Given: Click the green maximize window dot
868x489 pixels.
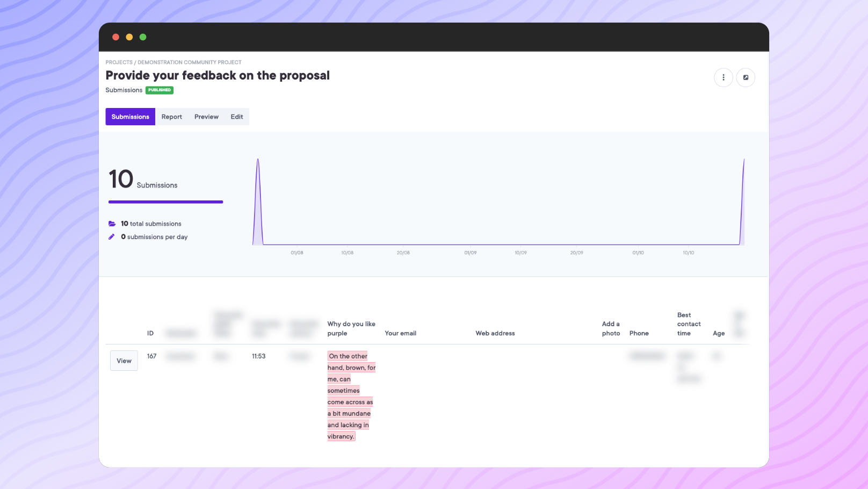Looking at the screenshot, I should pos(143,37).
